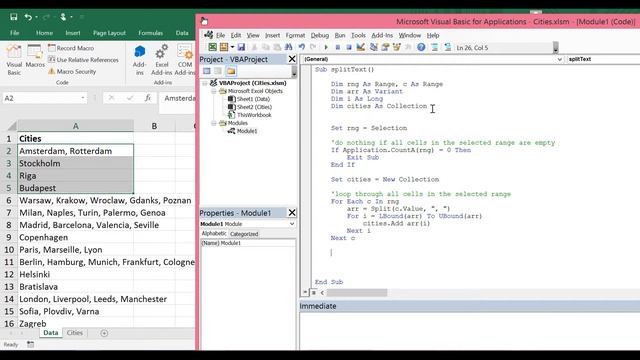Click Insert UserForm icon in VBA toolbar
The width and height of the screenshot is (640, 360).
(x=224, y=47)
